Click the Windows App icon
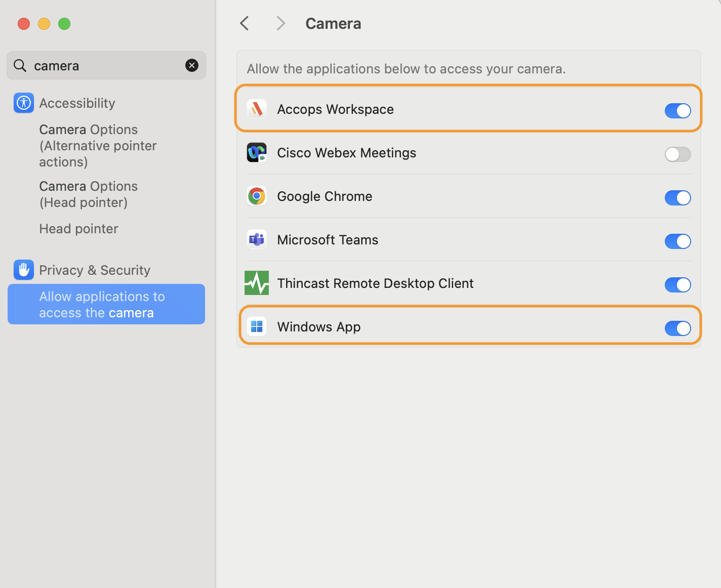 tap(257, 327)
